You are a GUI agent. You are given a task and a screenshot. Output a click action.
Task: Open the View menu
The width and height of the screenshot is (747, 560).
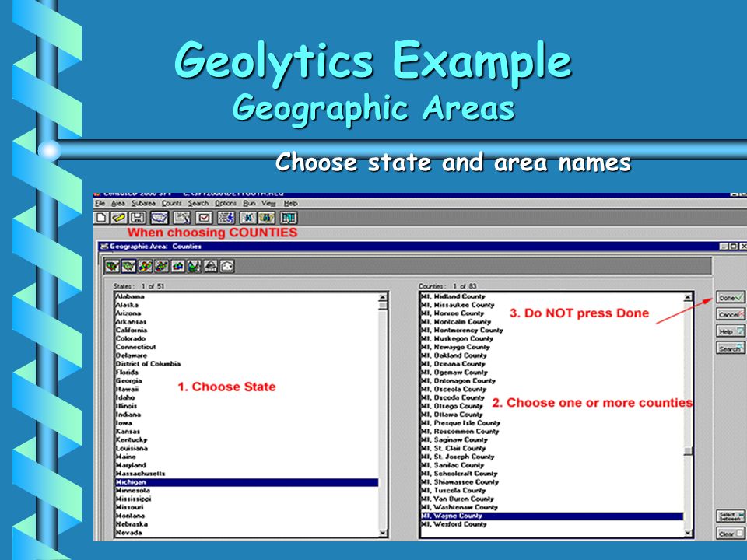click(268, 203)
